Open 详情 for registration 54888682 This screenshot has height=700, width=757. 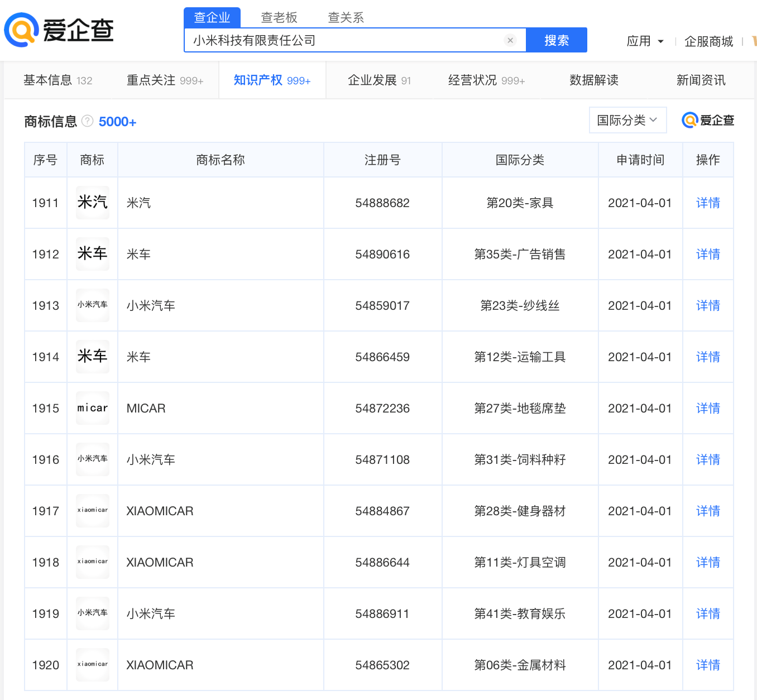coord(708,203)
